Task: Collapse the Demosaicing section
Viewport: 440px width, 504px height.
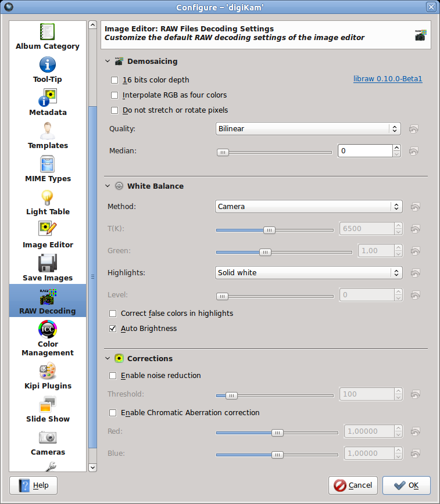Action: 108,61
